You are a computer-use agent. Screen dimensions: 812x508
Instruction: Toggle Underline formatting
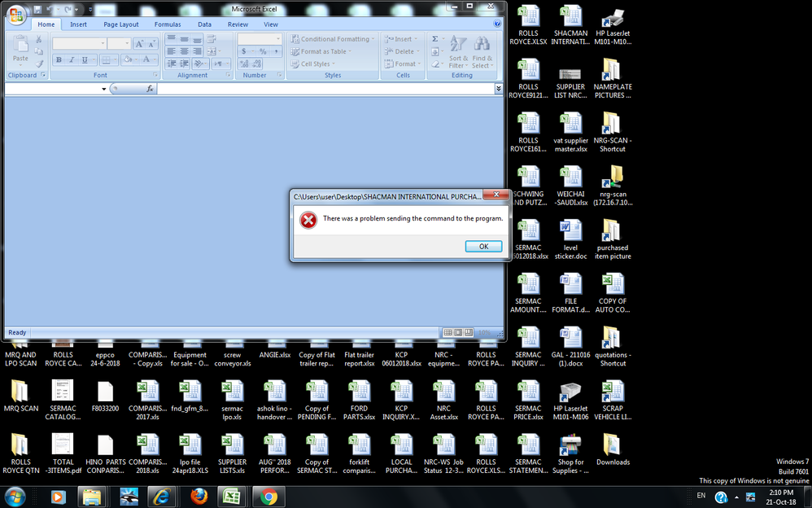(85, 59)
